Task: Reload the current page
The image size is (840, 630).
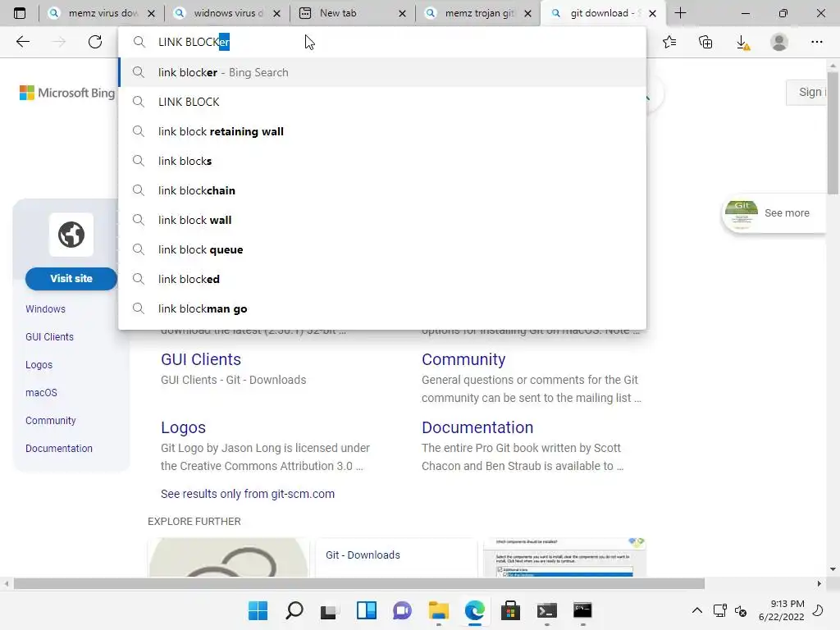Action: (x=95, y=42)
